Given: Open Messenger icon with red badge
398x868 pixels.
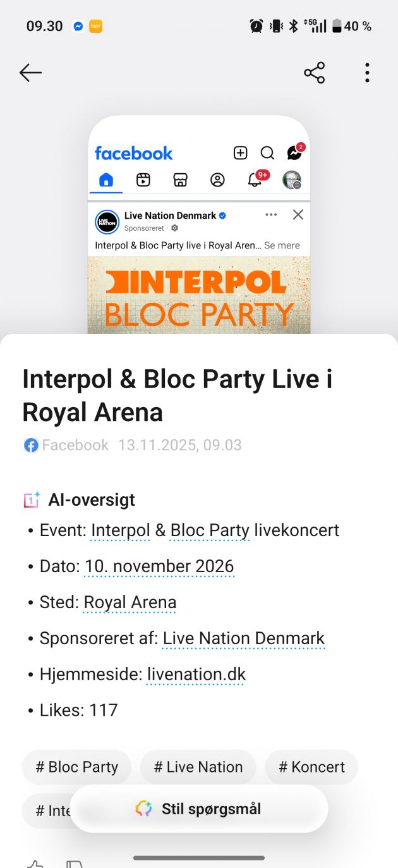Looking at the screenshot, I should click(294, 152).
